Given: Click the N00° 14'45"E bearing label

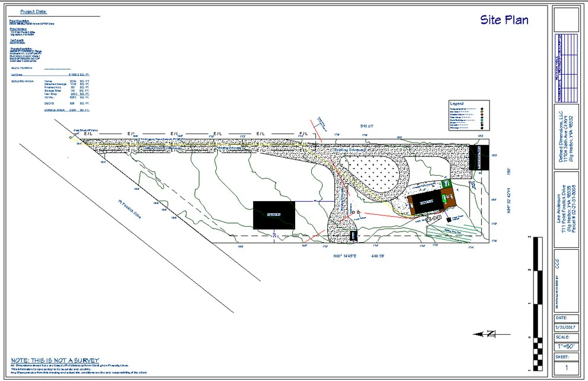Looking at the screenshot, I should coord(345,256).
